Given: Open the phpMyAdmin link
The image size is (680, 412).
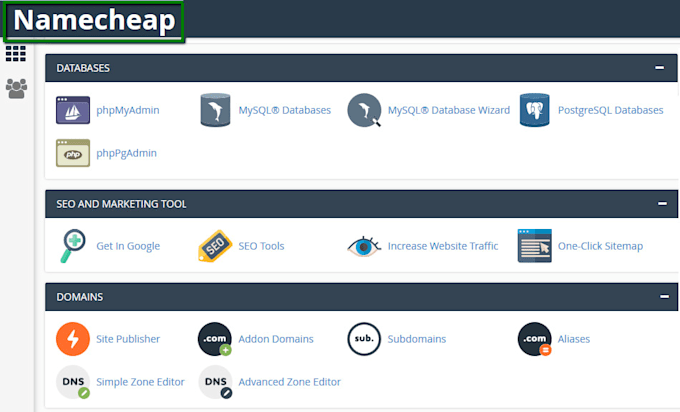Looking at the screenshot, I should [x=128, y=110].
